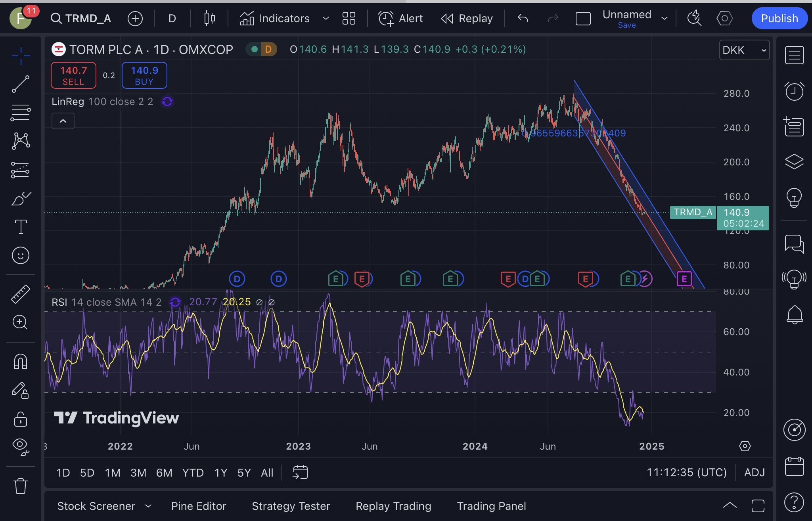The height and width of the screenshot is (521, 812).
Task: Open the hotlists panel icon
Action: click(x=794, y=126)
